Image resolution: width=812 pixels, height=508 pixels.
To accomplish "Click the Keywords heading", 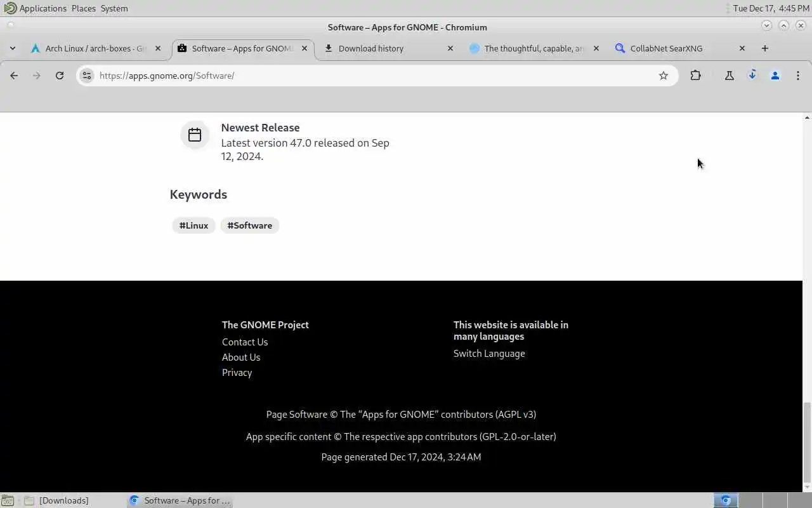I will pos(199,194).
